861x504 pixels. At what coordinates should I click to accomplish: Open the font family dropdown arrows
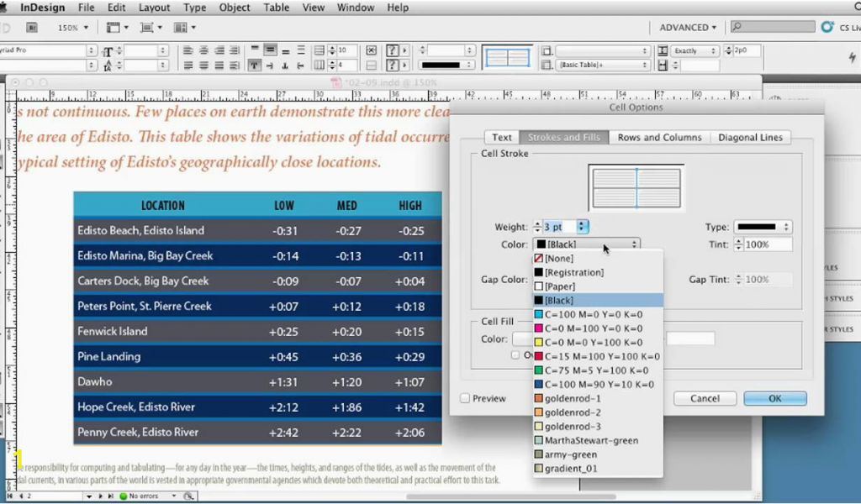tap(91, 50)
